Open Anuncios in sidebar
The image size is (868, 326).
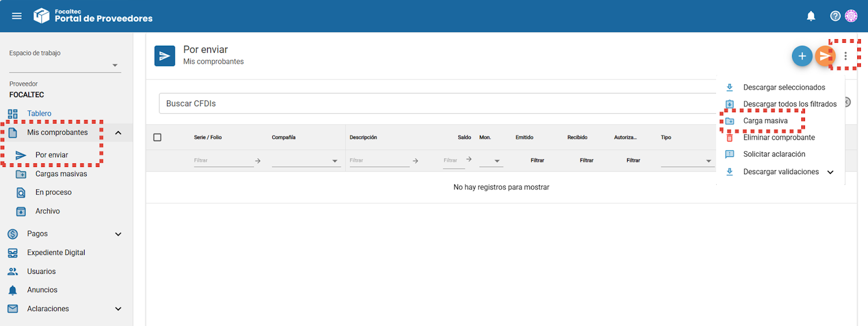point(42,290)
